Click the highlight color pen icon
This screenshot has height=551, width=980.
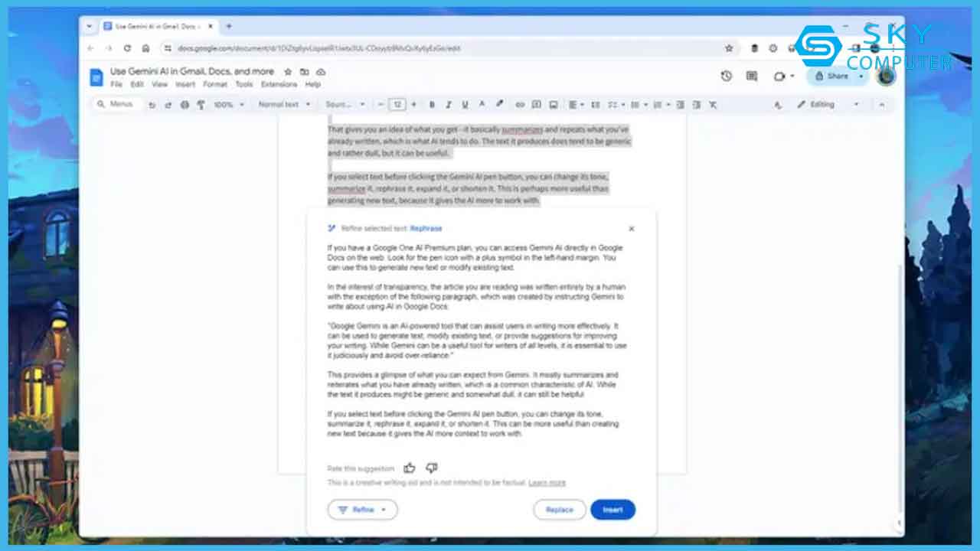(499, 104)
